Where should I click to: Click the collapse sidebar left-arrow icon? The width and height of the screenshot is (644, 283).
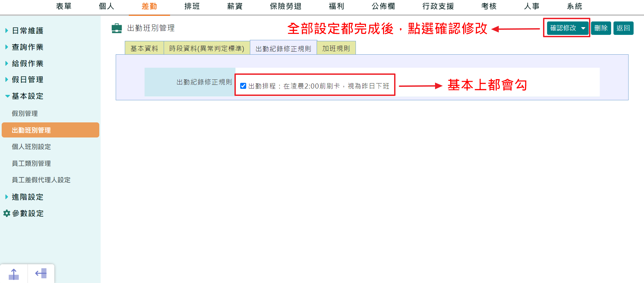(41, 274)
